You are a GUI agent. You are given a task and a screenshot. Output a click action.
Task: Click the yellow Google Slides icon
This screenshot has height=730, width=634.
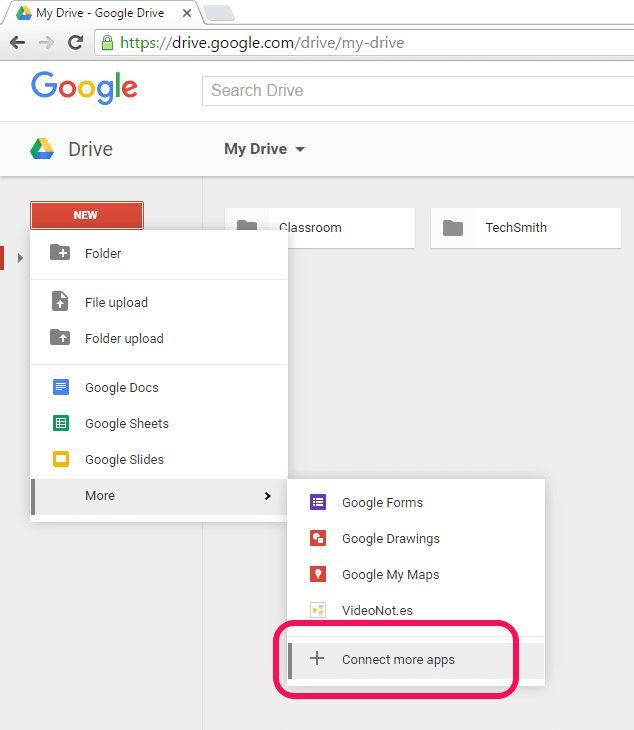tap(61, 459)
